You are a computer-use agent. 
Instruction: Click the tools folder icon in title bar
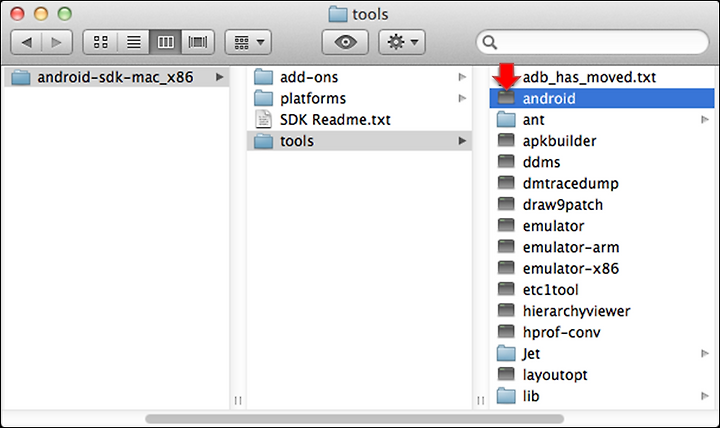[338, 14]
